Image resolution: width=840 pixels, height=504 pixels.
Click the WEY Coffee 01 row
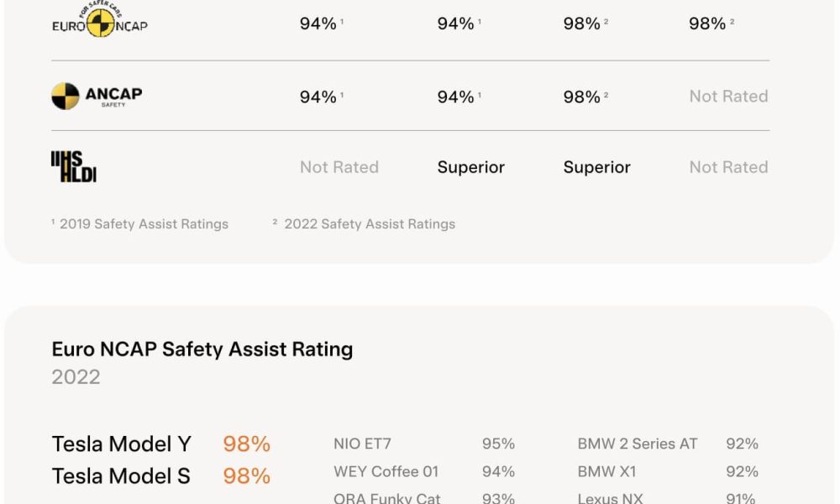pyautogui.click(x=424, y=472)
